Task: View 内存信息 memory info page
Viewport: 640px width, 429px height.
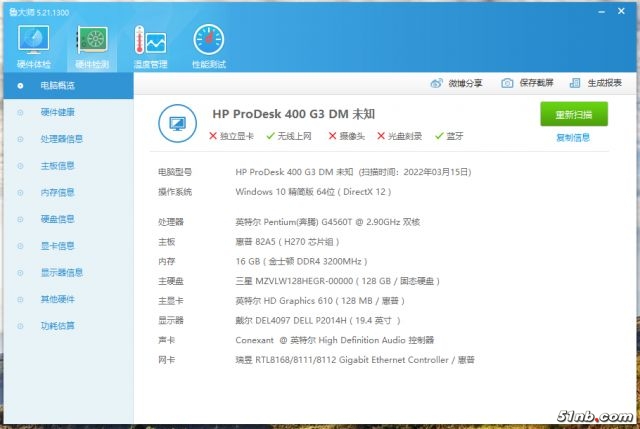Action: pyautogui.click(x=57, y=192)
